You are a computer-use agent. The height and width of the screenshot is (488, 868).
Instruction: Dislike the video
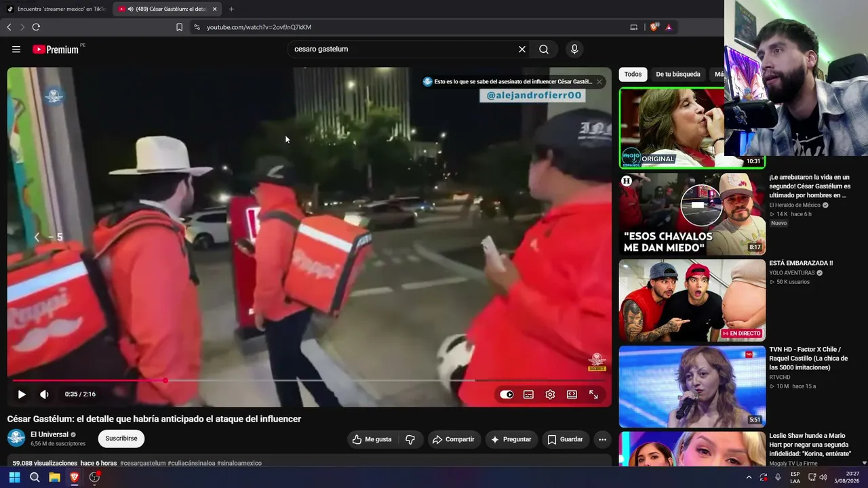point(410,439)
